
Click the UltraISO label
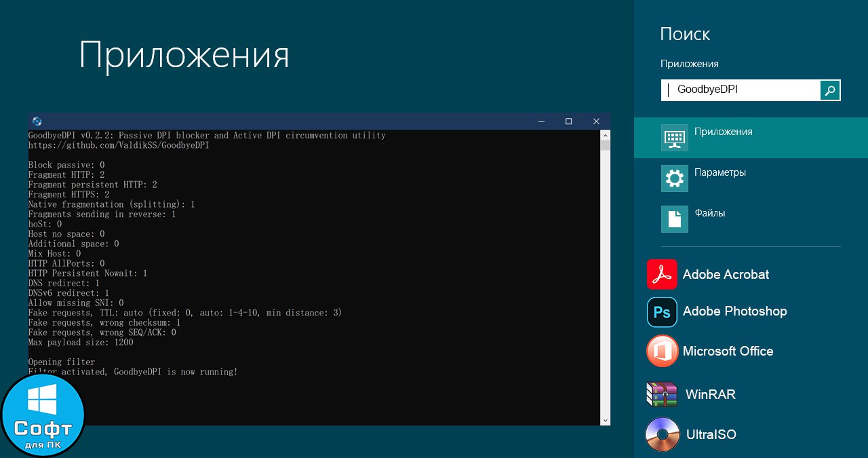click(711, 435)
